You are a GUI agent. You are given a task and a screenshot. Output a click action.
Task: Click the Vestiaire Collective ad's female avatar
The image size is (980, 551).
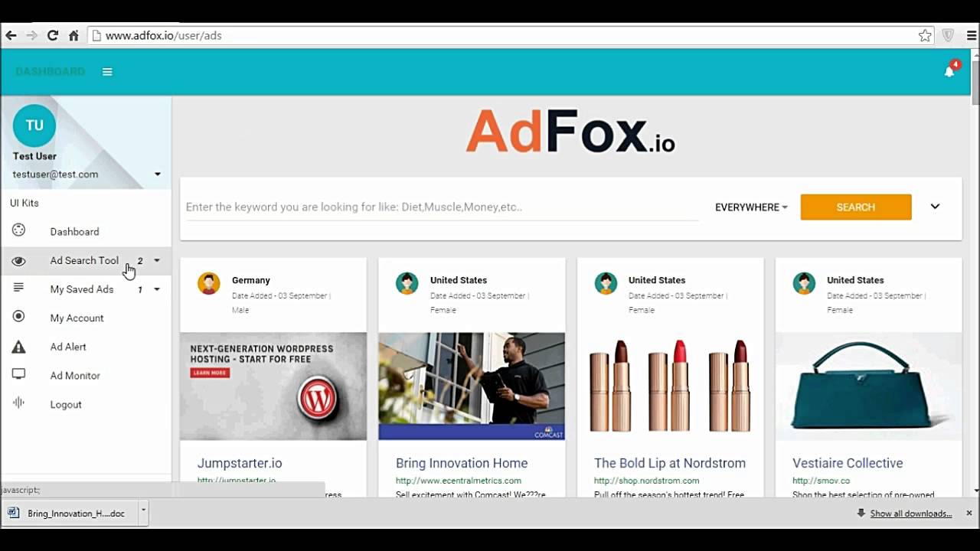tap(805, 283)
